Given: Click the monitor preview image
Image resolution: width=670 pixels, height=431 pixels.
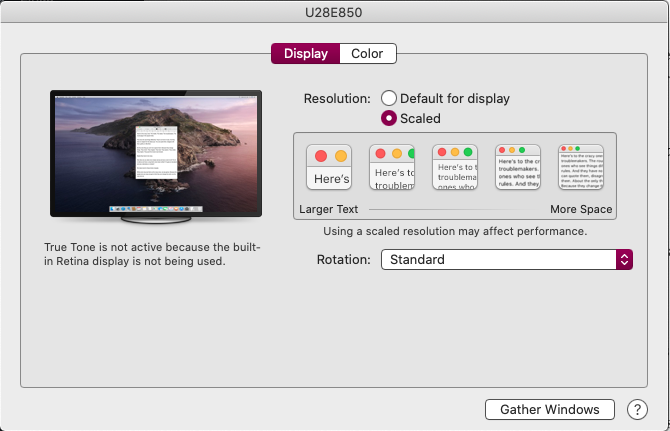Looking at the screenshot, I should pyautogui.click(x=155, y=154).
